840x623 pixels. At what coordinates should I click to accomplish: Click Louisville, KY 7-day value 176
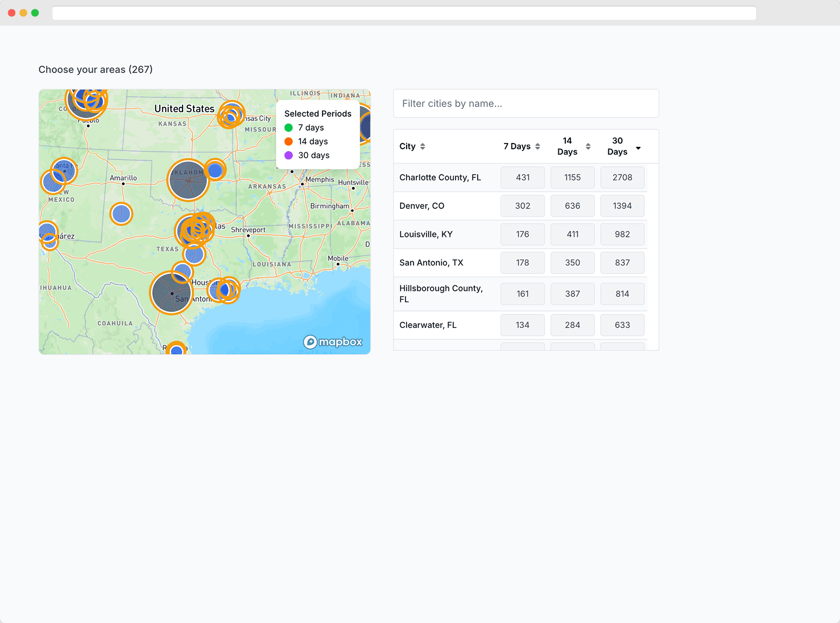(x=522, y=235)
